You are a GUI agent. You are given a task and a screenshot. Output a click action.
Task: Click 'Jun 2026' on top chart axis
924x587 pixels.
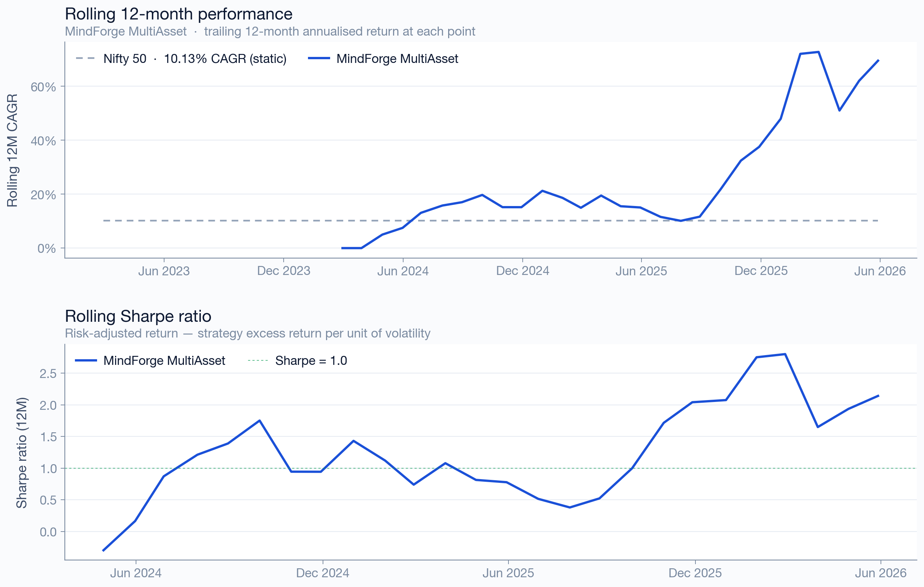click(x=880, y=271)
